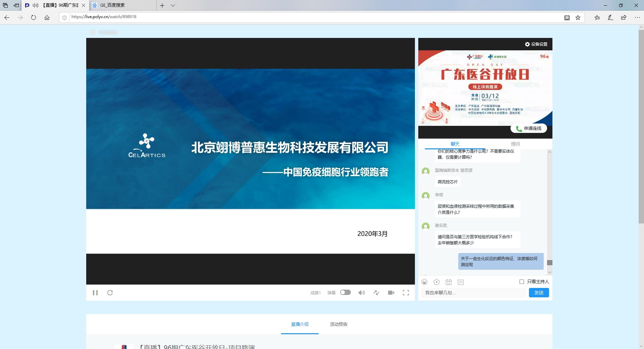The width and height of the screenshot is (644, 349).
Task: Expand the browser tab list chevron
Action: tap(173, 5)
